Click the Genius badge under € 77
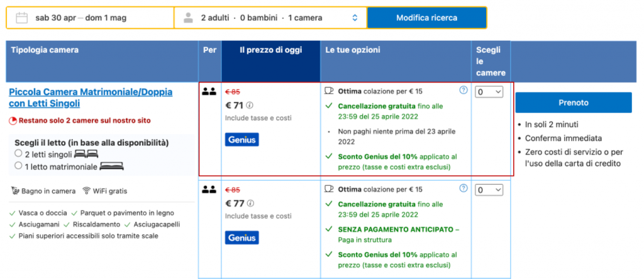The image size is (644, 279). (241, 237)
